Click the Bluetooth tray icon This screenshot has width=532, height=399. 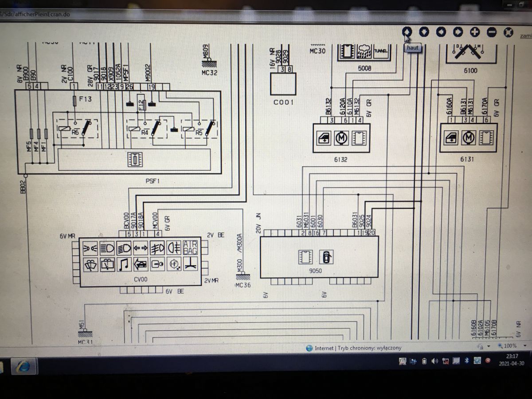click(467, 361)
